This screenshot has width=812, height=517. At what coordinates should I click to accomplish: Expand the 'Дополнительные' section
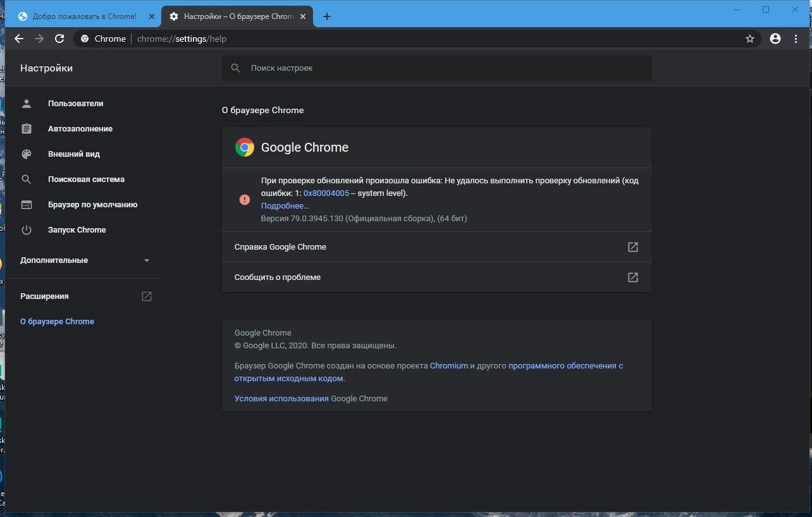(x=83, y=260)
